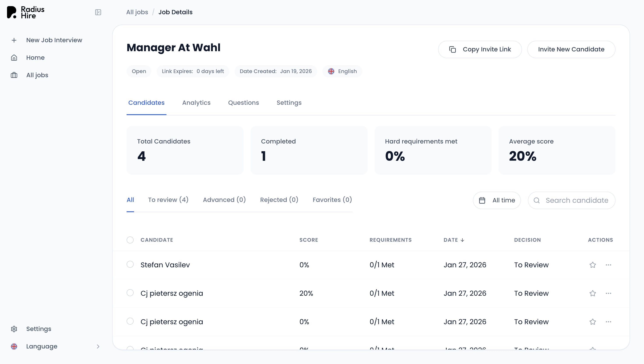Switch to the Analytics tab
This screenshot has width=644, height=364.
click(196, 103)
